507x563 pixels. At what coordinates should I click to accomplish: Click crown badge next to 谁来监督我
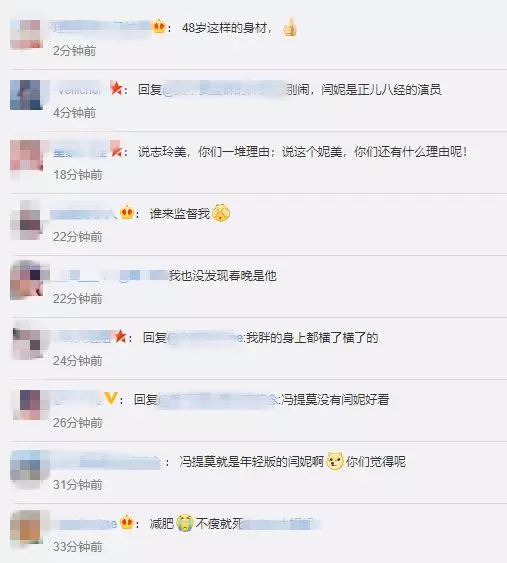pyautogui.click(x=127, y=213)
